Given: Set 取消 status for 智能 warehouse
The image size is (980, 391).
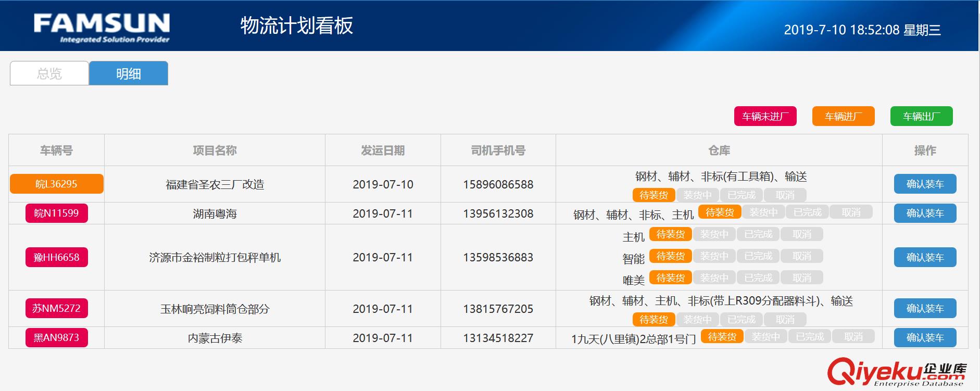Looking at the screenshot, I should (x=802, y=256).
